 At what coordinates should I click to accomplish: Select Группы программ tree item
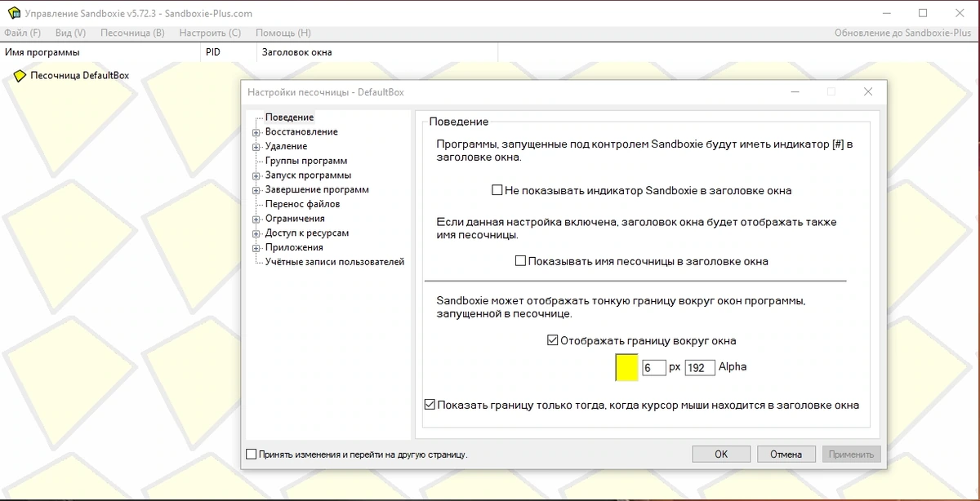coord(306,161)
